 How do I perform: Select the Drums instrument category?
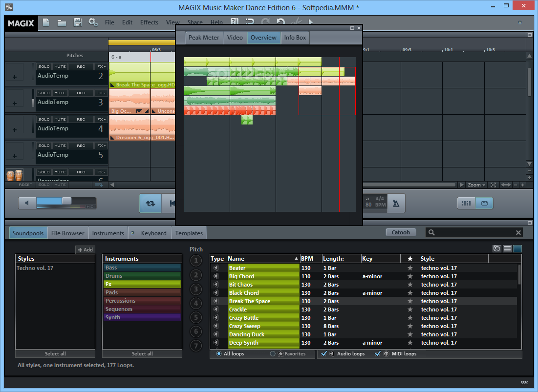tap(142, 276)
